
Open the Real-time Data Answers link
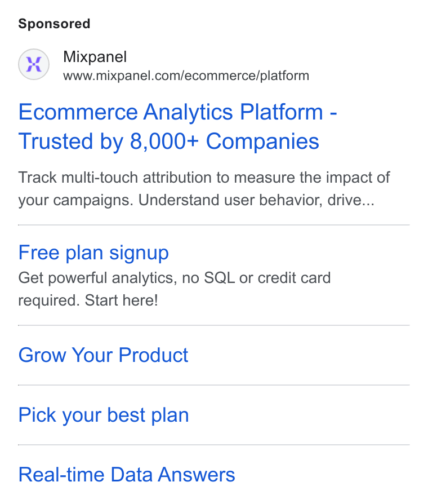click(x=127, y=475)
